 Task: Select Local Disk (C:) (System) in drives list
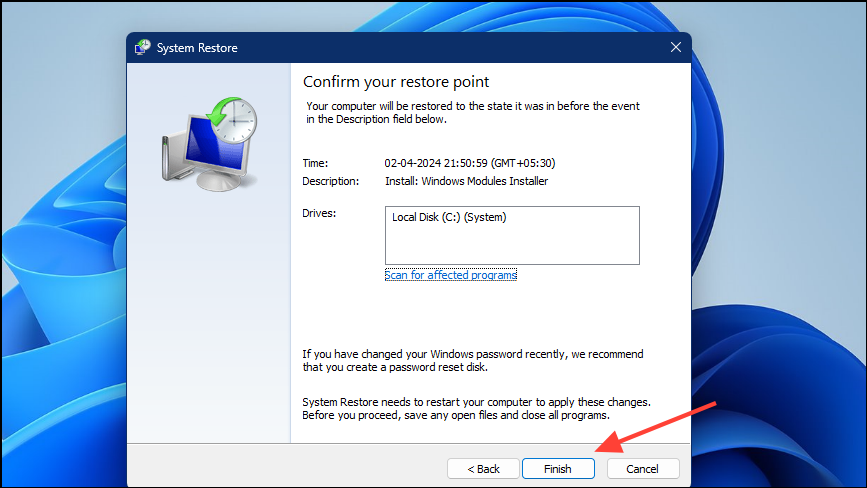(449, 217)
